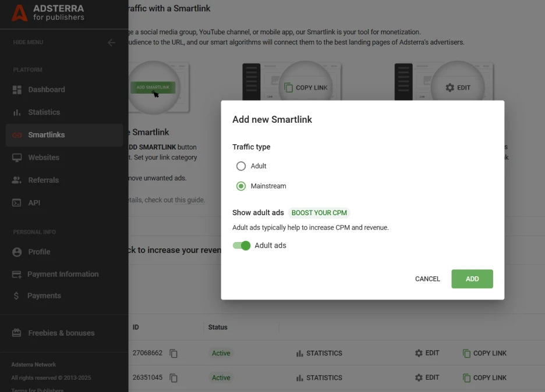The width and height of the screenshot is (545, 392).
Task: Click the gear icon for smartlink 26351045
Action: click(x=419, y=377)
